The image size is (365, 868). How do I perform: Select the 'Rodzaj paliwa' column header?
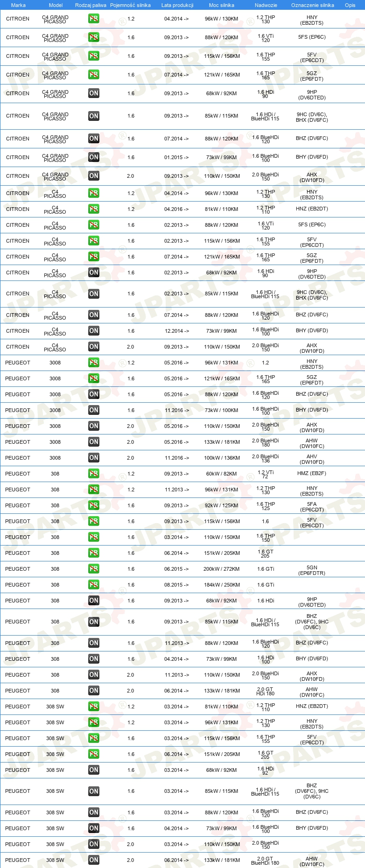tap(91, 5)
